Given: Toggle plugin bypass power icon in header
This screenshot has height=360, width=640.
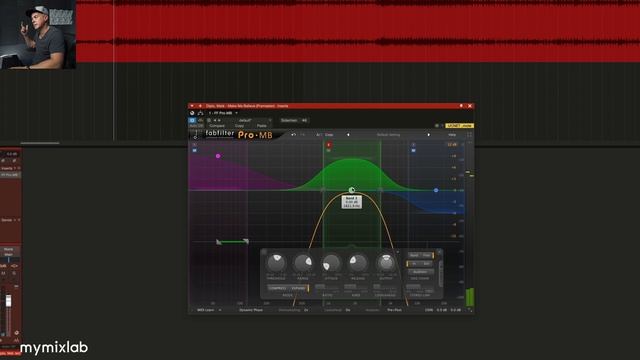Looking at the screenshot, I should coord(192,113).
